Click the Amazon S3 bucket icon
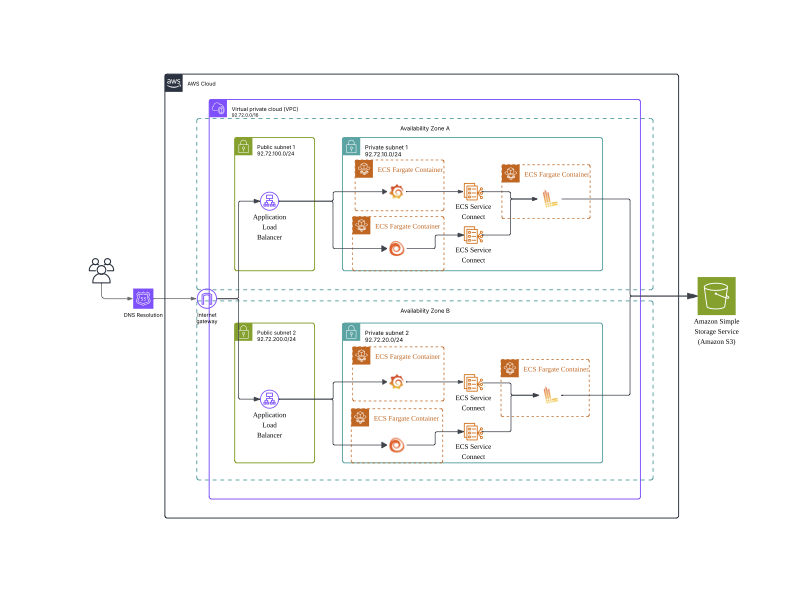 tap(716, 296)
